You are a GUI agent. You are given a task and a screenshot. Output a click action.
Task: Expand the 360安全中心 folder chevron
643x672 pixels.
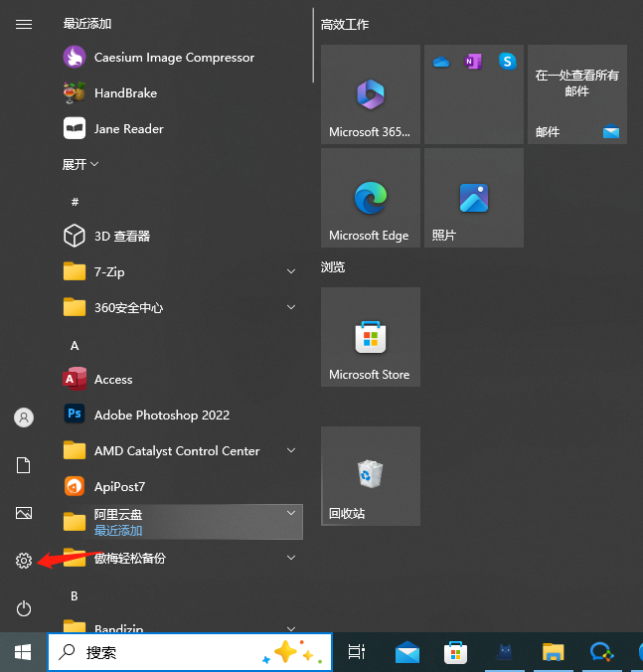pyautogui.click(x=291, y=307)
